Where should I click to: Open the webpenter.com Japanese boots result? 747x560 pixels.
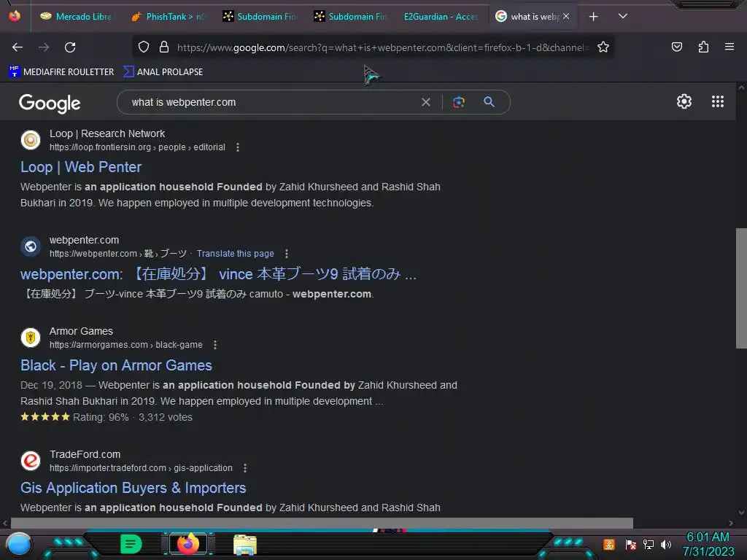click(x=218, y=274)
